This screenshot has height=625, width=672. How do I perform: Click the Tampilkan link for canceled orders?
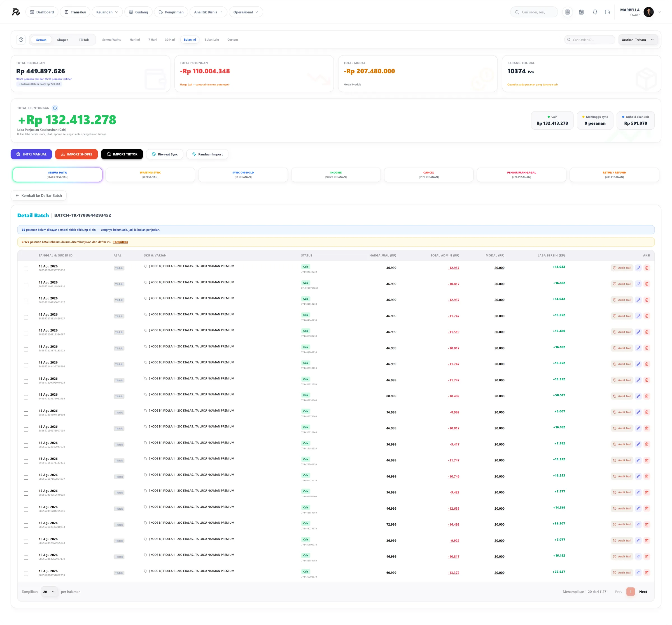click(120, 242)
